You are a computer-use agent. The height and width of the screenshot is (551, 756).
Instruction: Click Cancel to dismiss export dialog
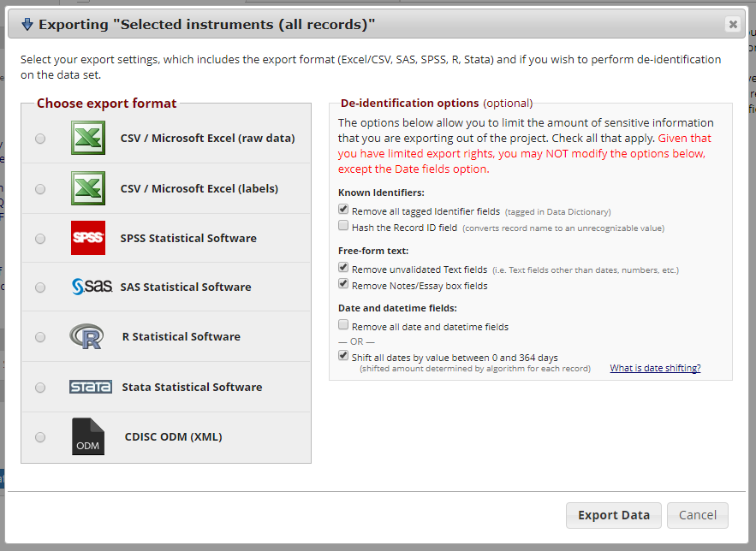click(x=697, y=515)
